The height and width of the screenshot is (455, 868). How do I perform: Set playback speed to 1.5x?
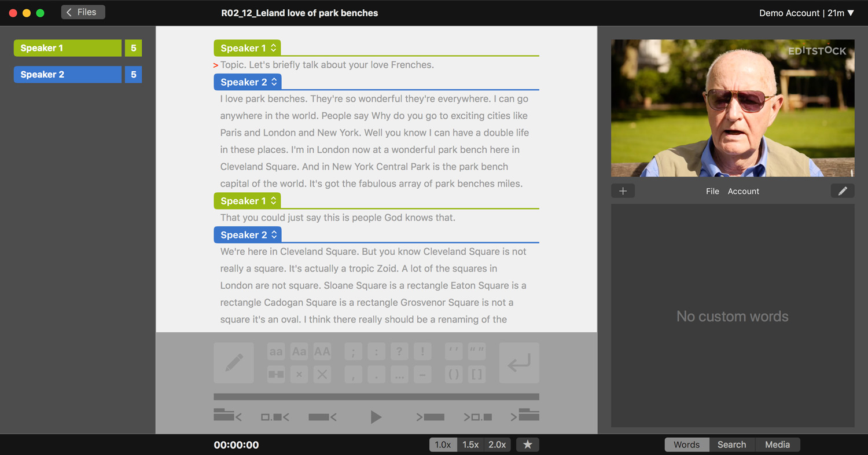point(470,445)
